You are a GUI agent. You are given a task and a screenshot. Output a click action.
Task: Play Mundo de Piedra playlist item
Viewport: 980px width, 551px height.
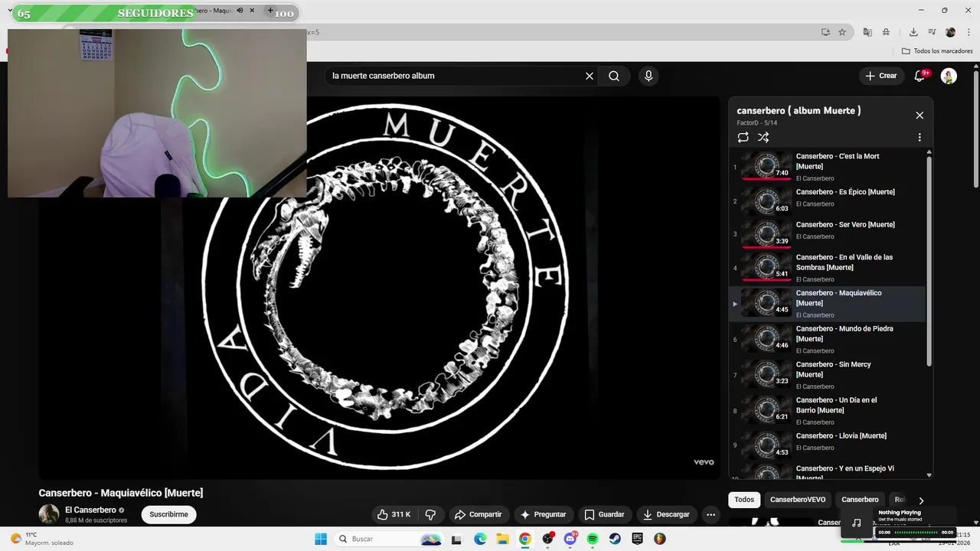pos(827,338)
